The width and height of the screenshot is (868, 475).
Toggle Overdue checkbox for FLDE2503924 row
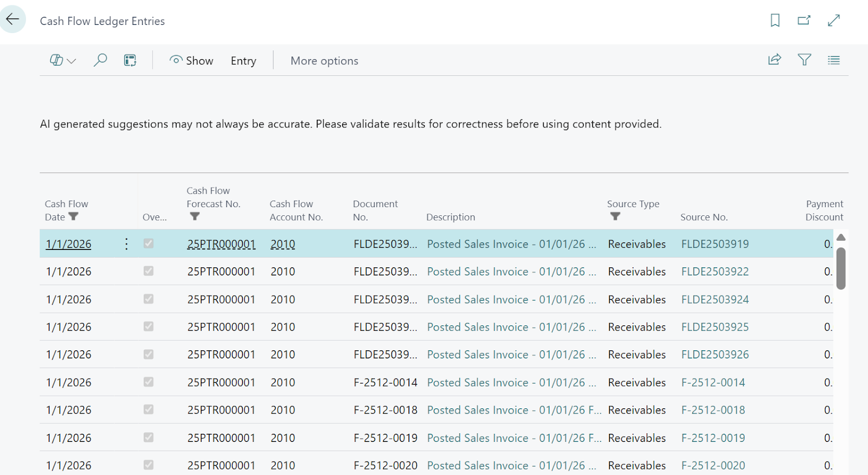coord(149,299)
